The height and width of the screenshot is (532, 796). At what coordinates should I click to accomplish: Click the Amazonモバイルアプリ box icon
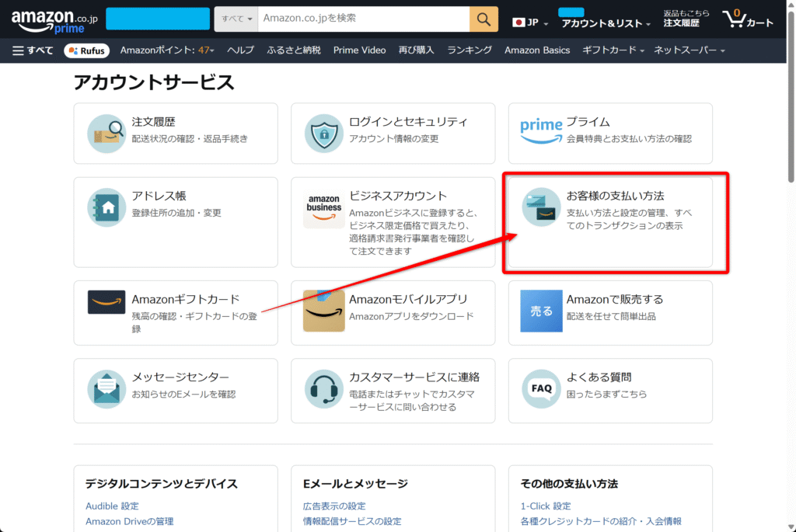pos(324,311)
